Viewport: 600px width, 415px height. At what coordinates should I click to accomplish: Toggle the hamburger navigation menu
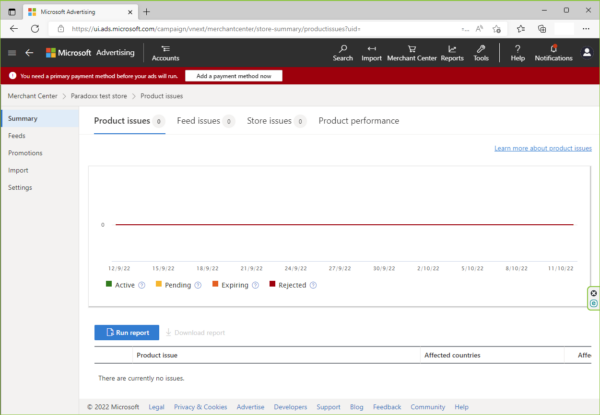click(x=11, y=52)
